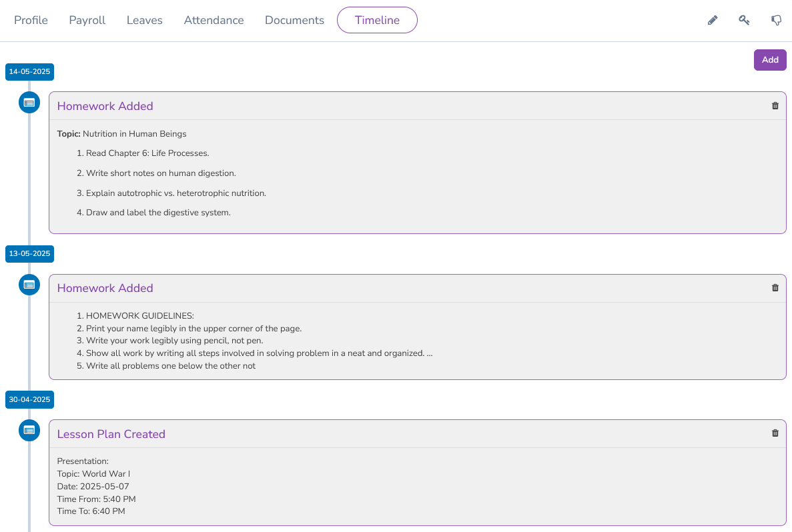Click timeline icon beside Nutrition homework entry
Image resolution: width=792 pixels, height=532 pixels.
tap(29, 103)
